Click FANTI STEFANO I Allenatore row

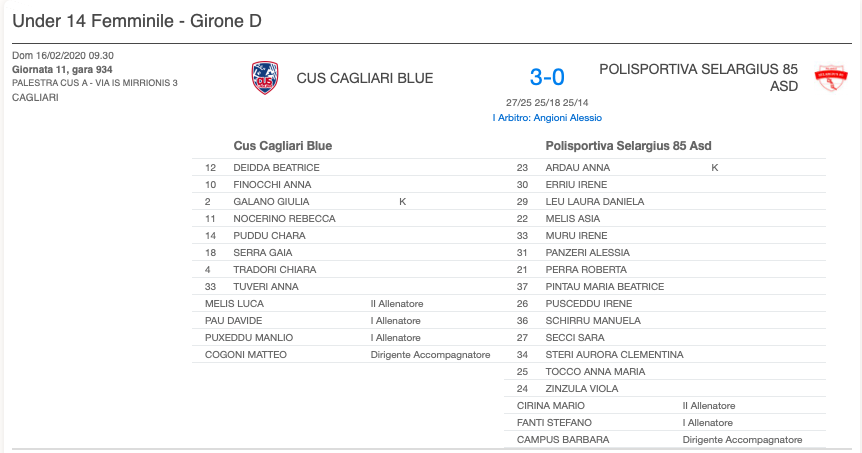[665, 423]
